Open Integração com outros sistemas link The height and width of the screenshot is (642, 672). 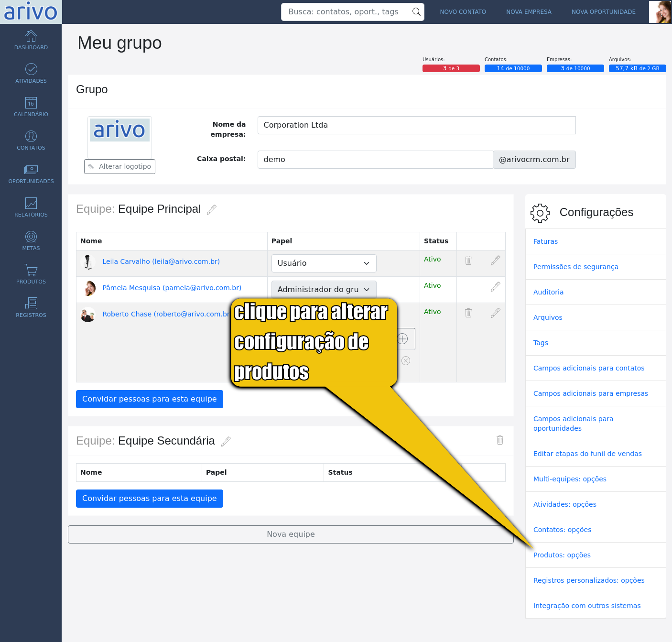click(x=587, y=606)
